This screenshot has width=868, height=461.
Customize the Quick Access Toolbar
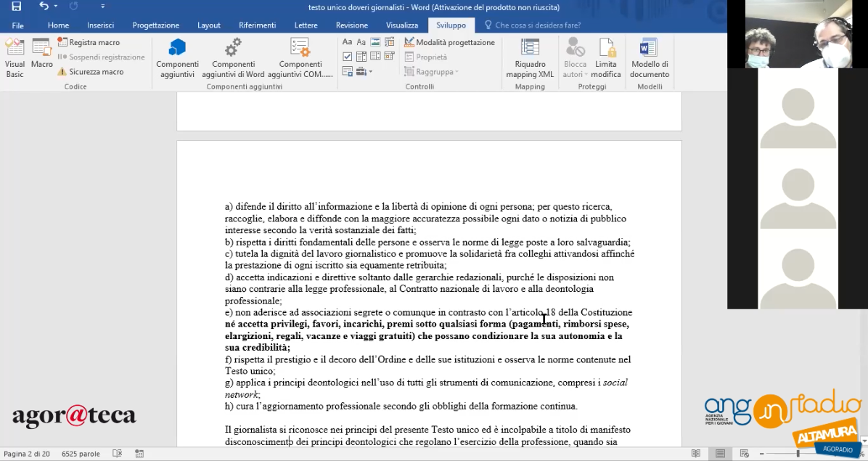(102, 6)
